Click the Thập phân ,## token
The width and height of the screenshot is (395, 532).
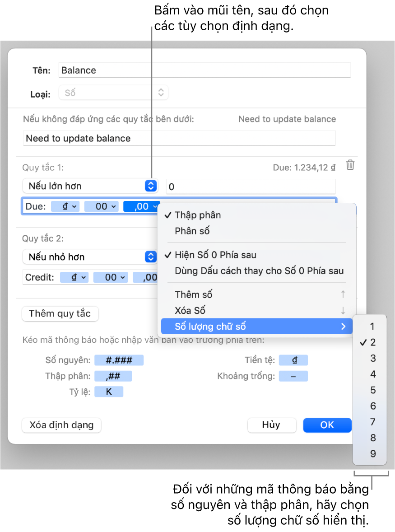[x=113, y=376]
